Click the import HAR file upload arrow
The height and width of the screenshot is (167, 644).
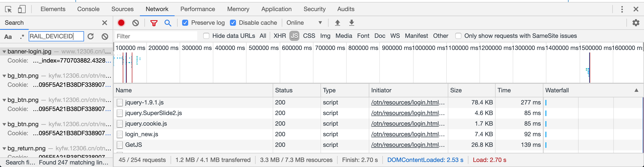(338, 23)
